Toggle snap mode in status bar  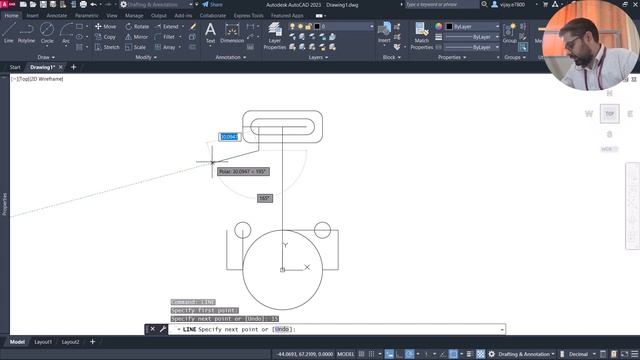click(371, 354)
